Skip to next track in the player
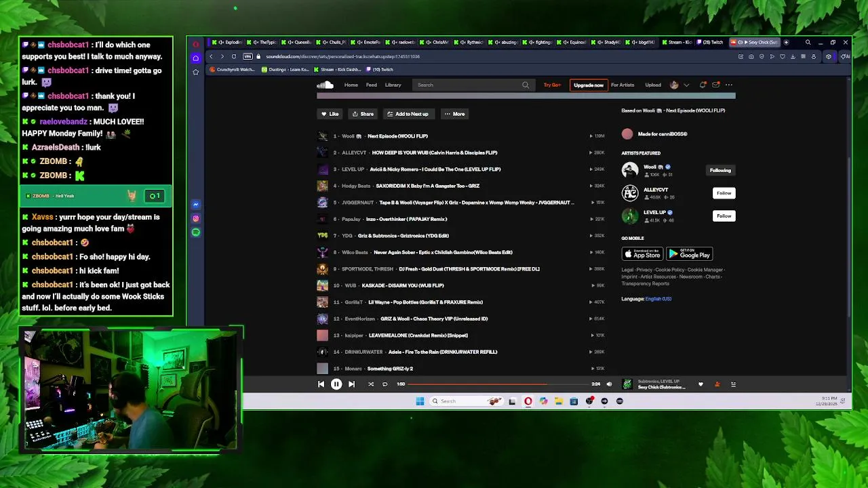 [351, 384]
